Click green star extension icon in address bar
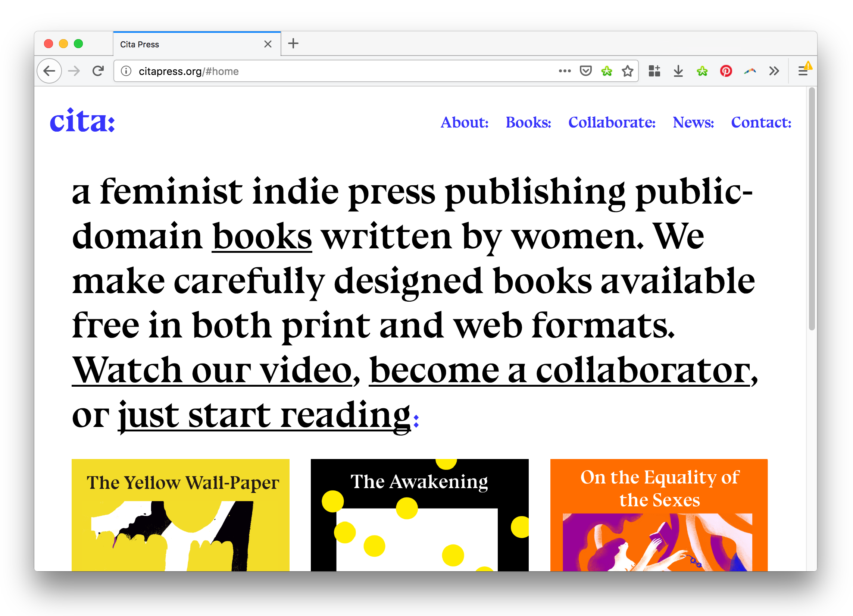853x616 pixels. pos(606,71)
